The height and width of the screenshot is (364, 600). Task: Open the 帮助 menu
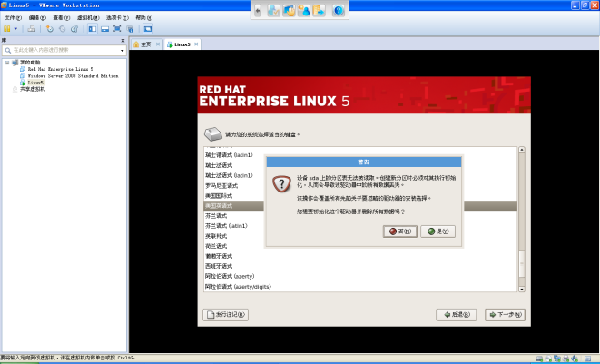pyautogui.click(x=144, y=17)
